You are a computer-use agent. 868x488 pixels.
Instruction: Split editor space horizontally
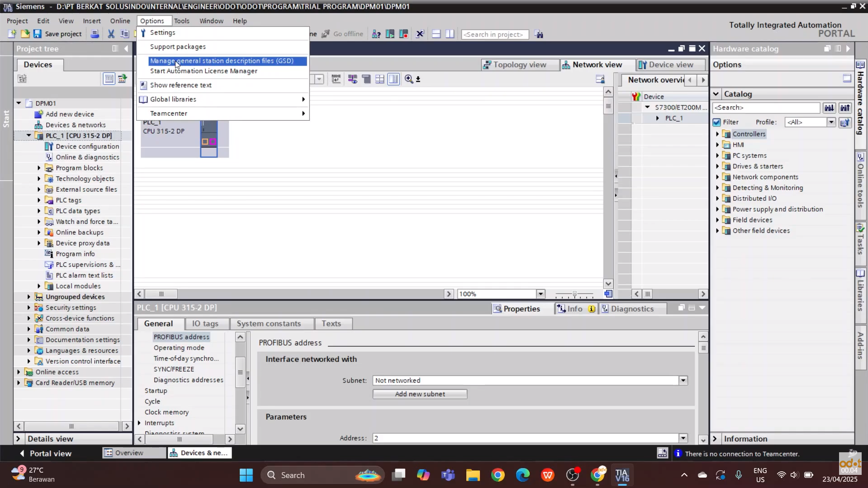tap(436, 34)
